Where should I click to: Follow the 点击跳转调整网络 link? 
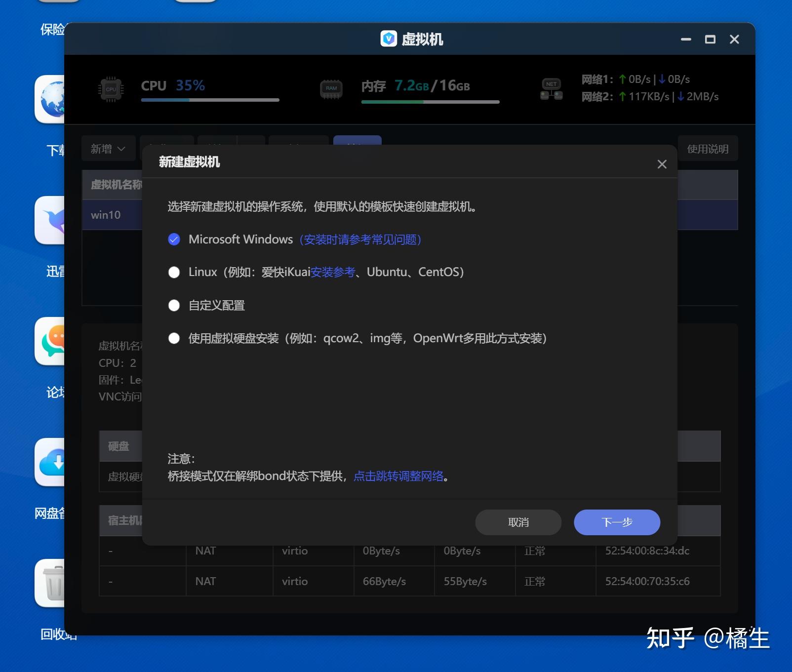[398, 476]
